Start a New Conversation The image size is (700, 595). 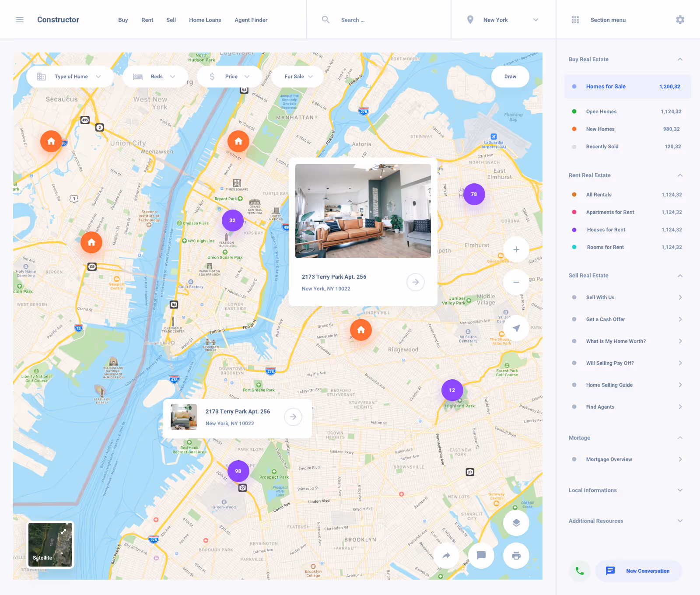tap(638, 571)
